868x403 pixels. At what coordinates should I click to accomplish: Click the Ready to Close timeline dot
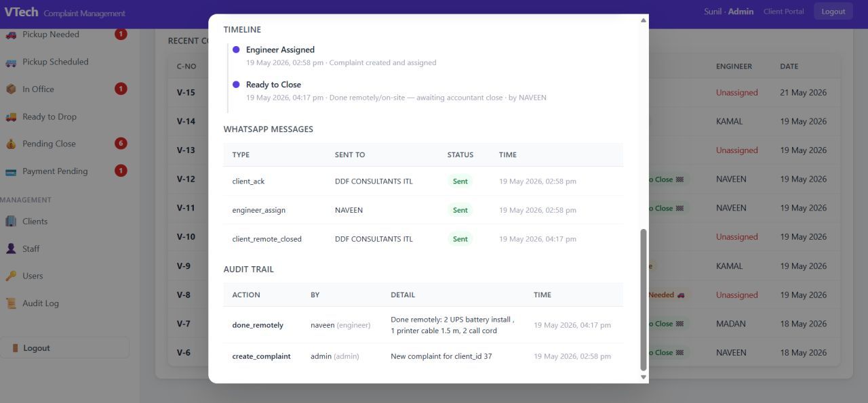pyautogui.click(x=236, y=85)
